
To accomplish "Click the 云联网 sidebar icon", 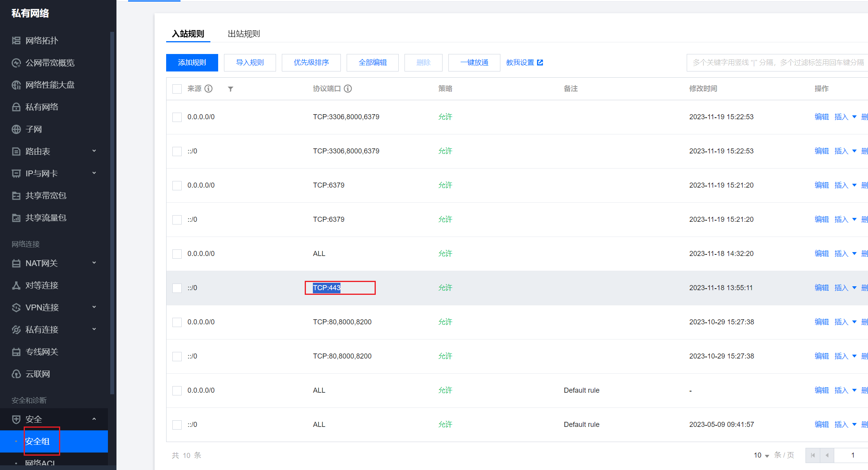I will tap(16, 374).
